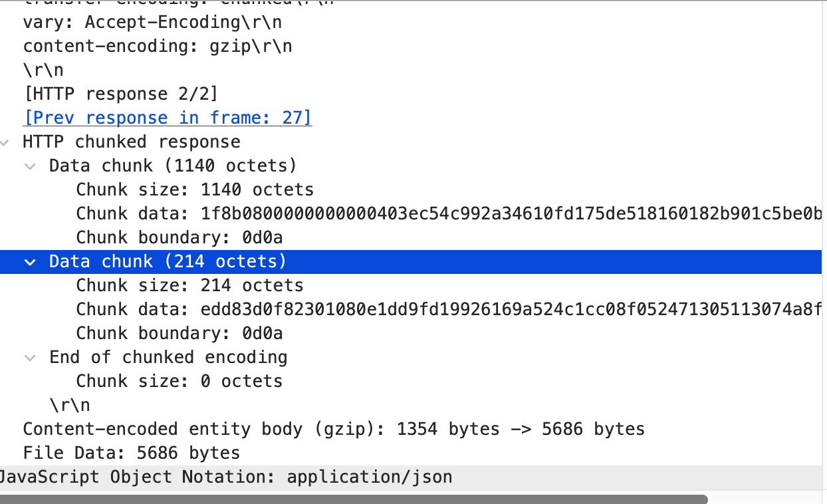
Task: Select the Chunk data of the 1140-octet chunk
Action: click(x=266, y=213)
